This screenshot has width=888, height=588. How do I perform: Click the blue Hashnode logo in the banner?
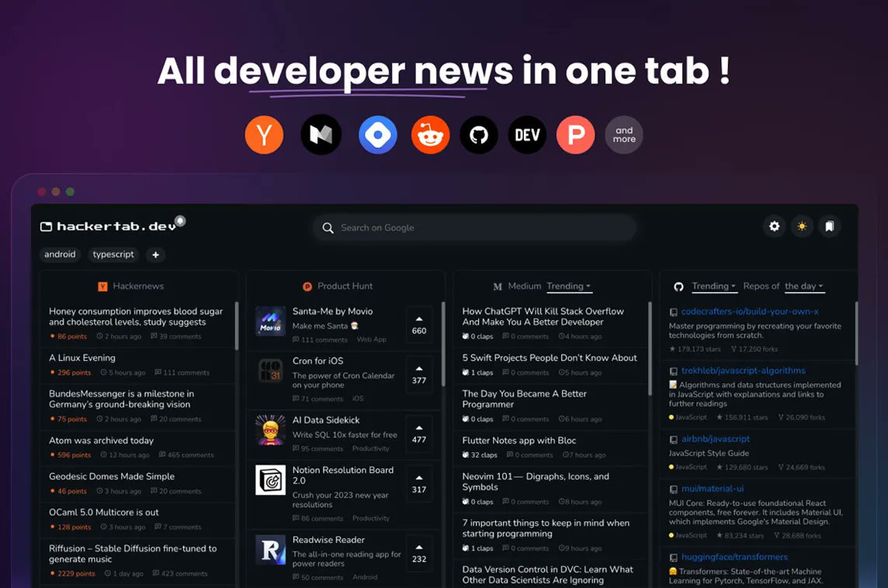point(378,135)
